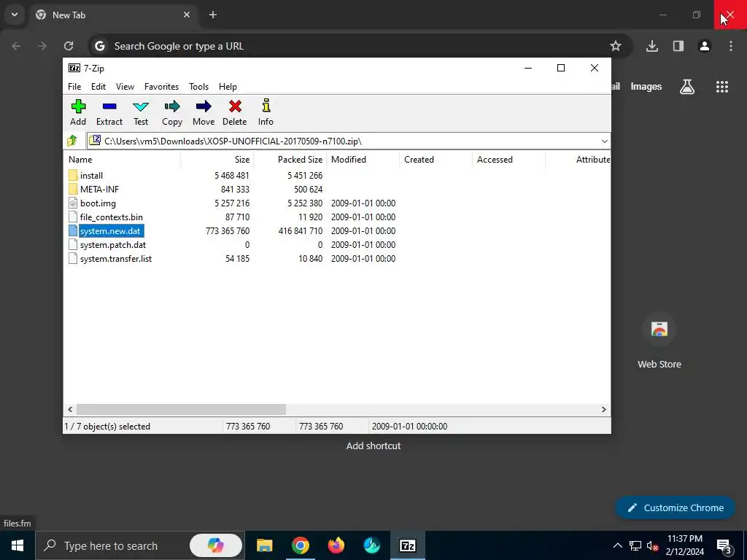Open Chrome side panel icon

678,46
